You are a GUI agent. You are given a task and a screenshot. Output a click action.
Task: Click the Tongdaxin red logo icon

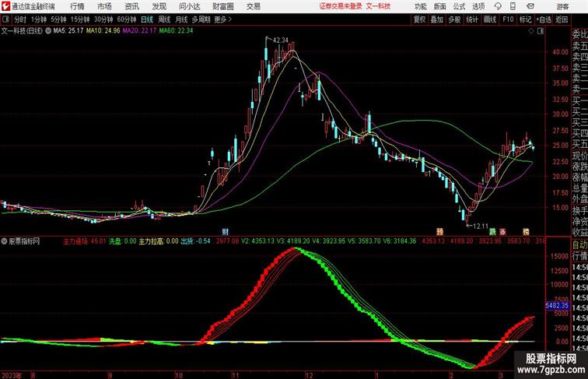tap(5, 6)
